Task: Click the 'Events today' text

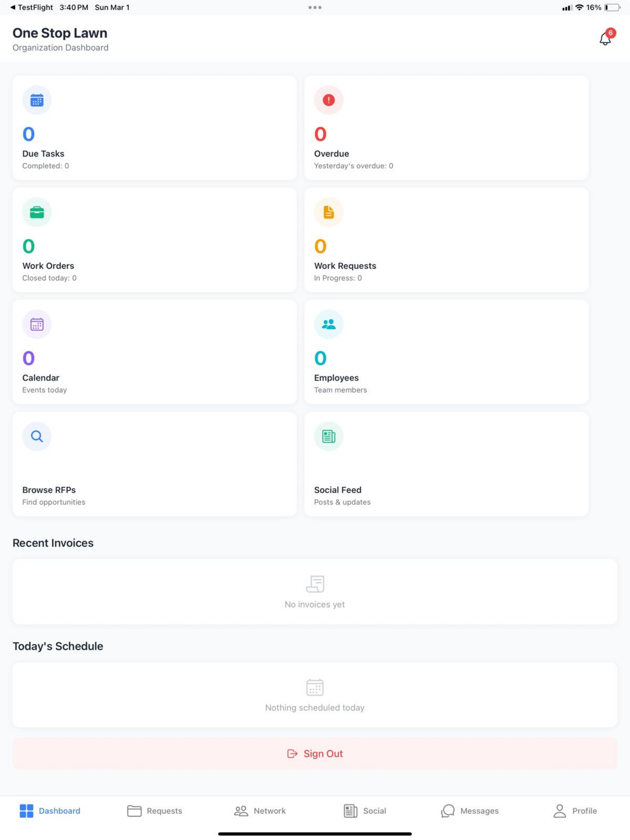Action: coord(45,390)
